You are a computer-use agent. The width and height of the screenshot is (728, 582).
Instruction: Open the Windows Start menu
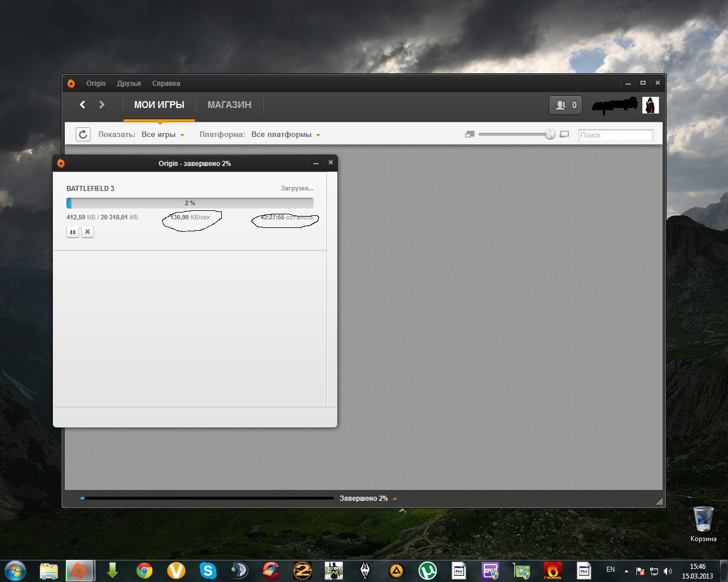coord(15,570)
